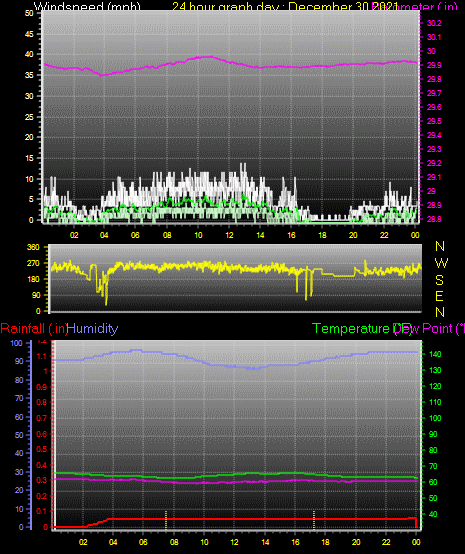The width and height of the screenshot is (465, 554).
Task: Click the '25' windspeed axis label
Action: click(29, 117)
